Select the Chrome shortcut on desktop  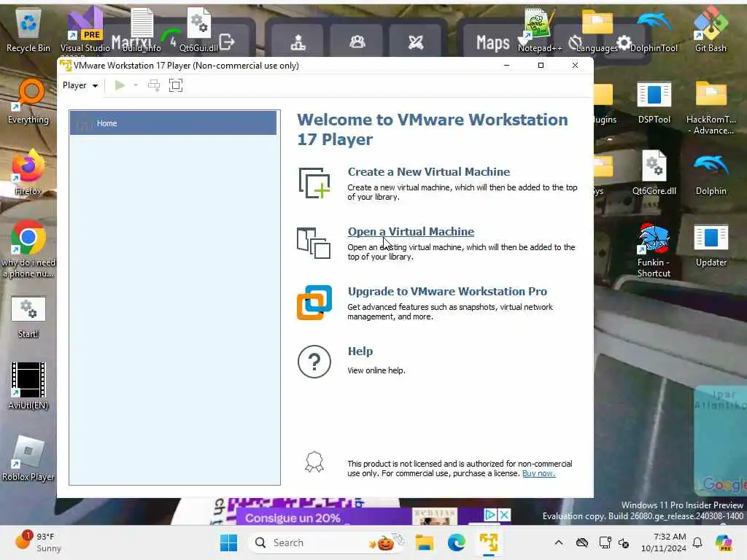[28, 249]
